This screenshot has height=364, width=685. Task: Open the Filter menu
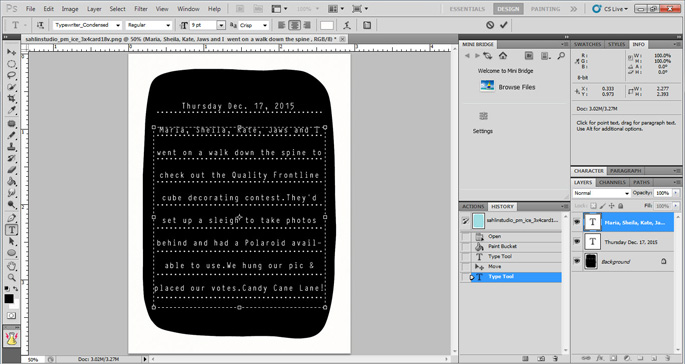tap(140, 9)
